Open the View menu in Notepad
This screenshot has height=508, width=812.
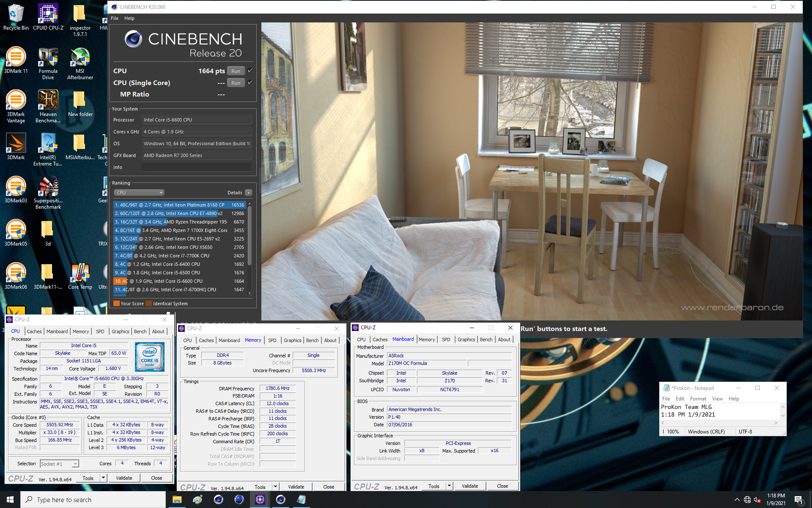(717, 399)
